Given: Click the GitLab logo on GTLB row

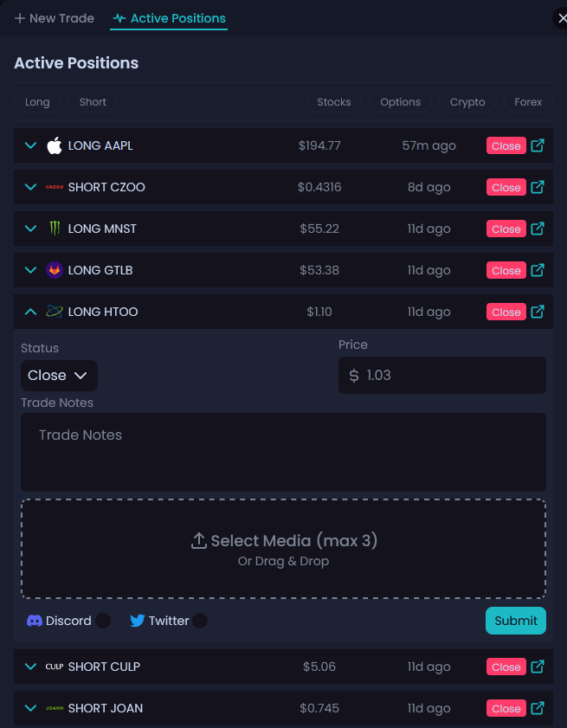Looking at the screenshot, I should (x=55, y=270).
